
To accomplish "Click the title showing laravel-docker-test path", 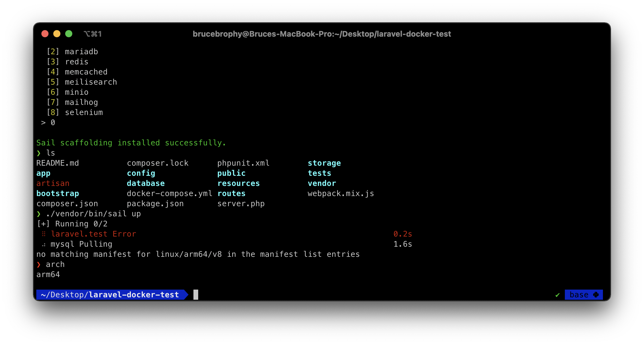I will click(x=322, y=34).
